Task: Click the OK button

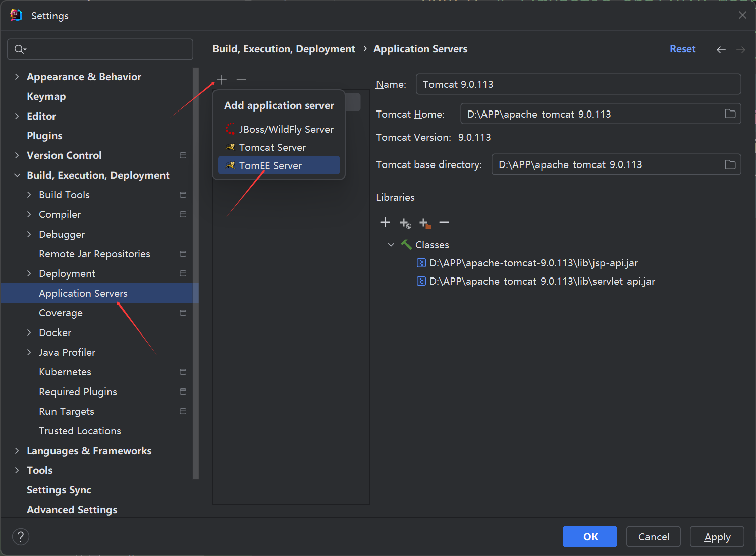Action: tap(589, 537)
